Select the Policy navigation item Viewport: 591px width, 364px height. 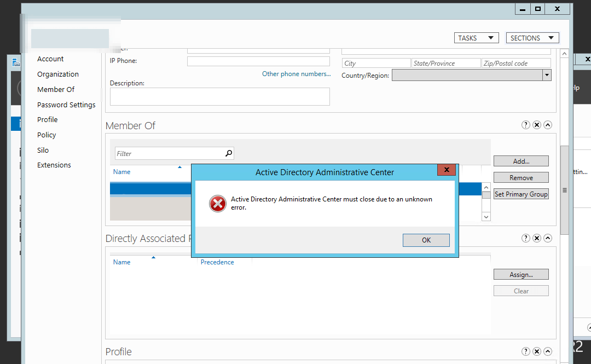pos(47,135)
